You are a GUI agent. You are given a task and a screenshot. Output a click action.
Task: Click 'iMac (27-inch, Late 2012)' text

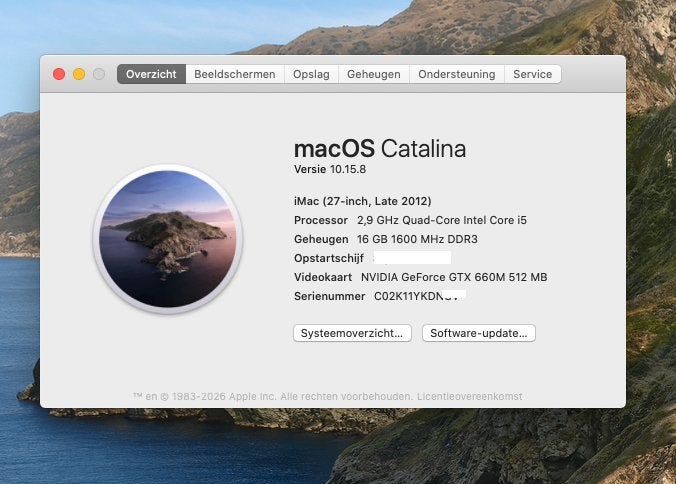click(x=363, y=201)
